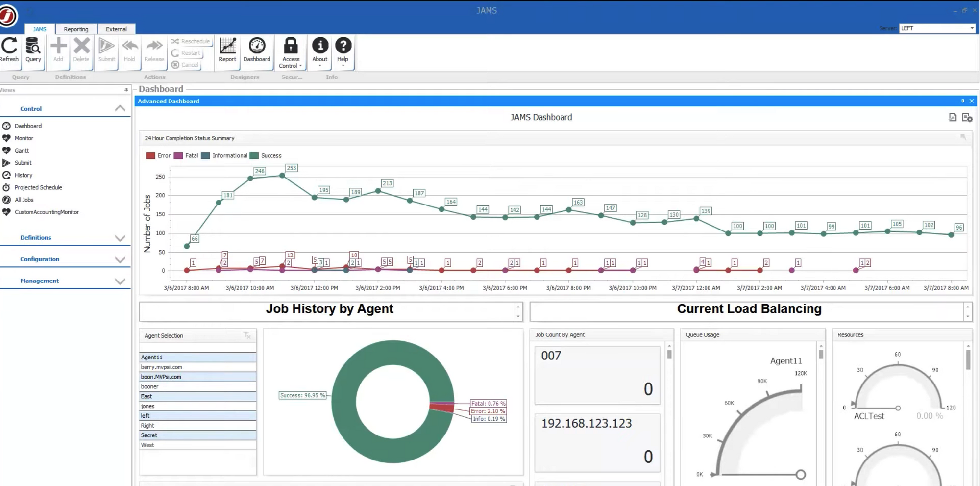
Task: Toggle the Informational series in the legend
Action: coord(229,155)
